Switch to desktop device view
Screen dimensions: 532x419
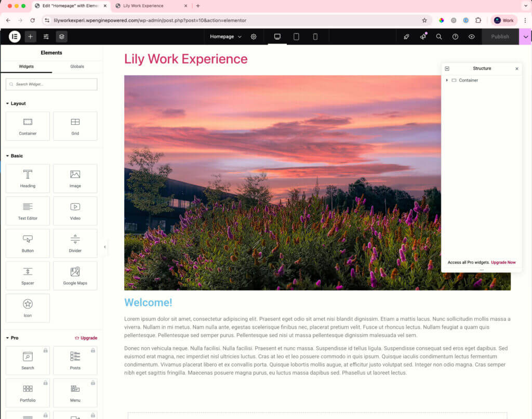click(x=277, y=37)
